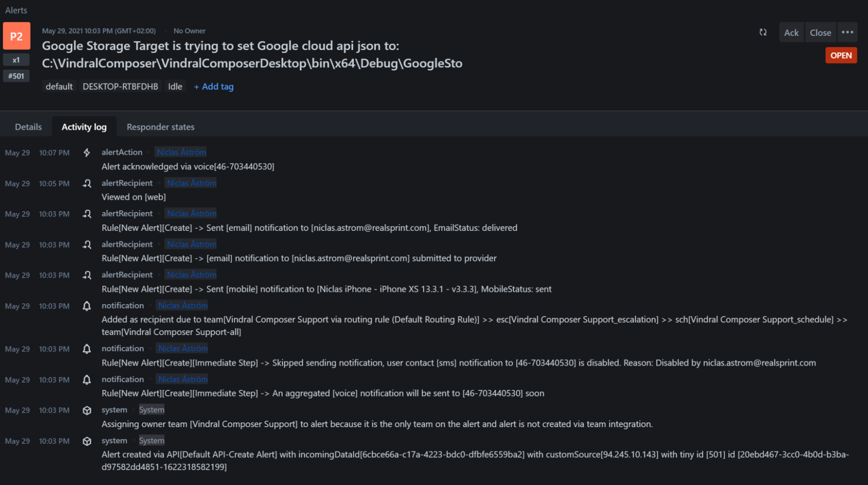Click 'Assigning owner team [Vindral Composer Support]' message
868x485 pixels.
click(x=377, y=424)
